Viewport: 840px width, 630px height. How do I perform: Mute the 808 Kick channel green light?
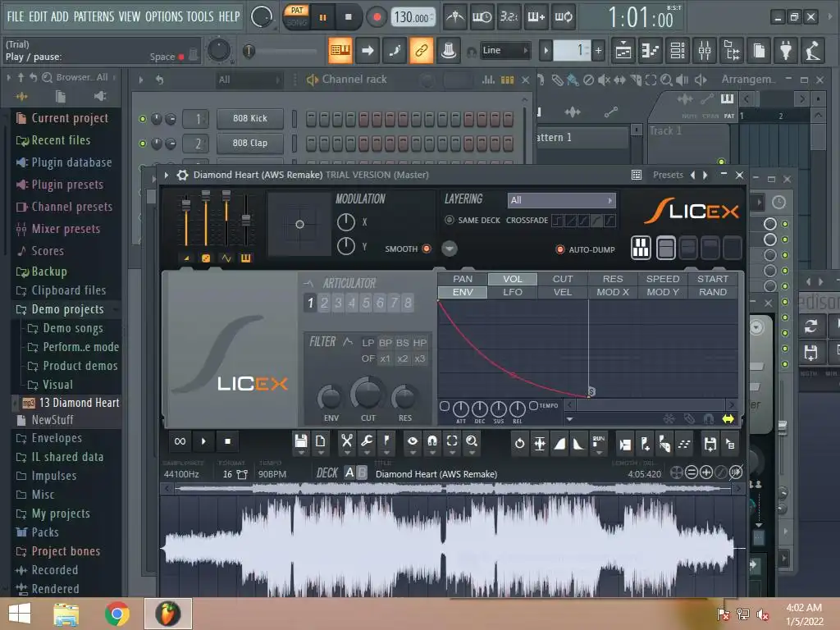[x=143, y=119]
